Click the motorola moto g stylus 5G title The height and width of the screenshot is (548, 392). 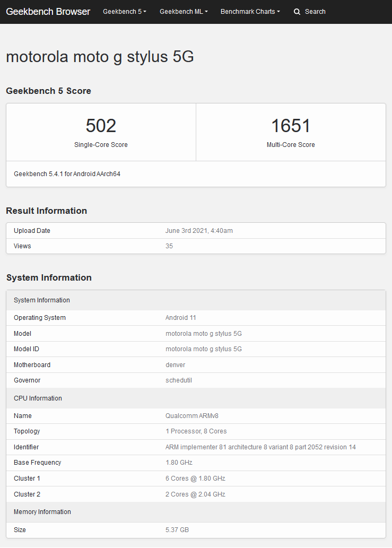coord(100,57)
